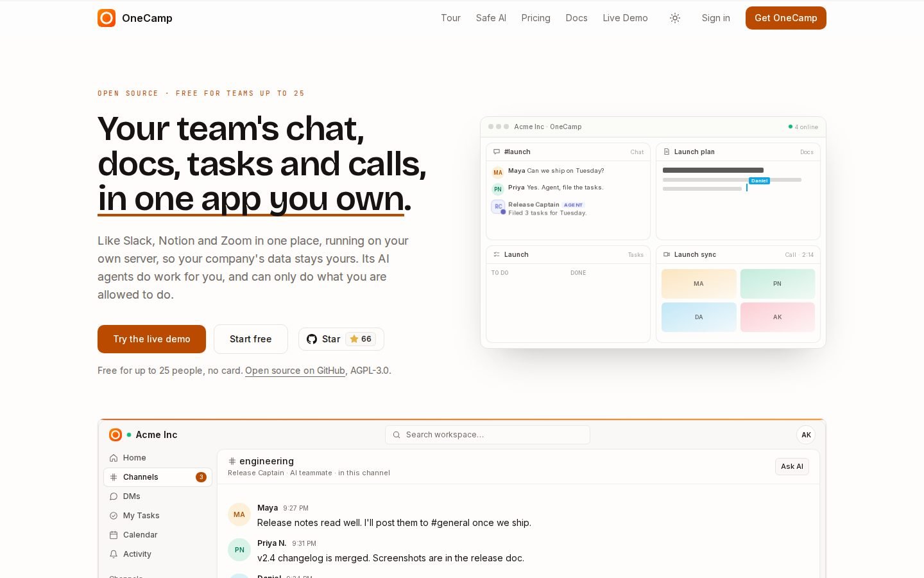Click the Daniel cursor label in Launch plan

(759, 181)
